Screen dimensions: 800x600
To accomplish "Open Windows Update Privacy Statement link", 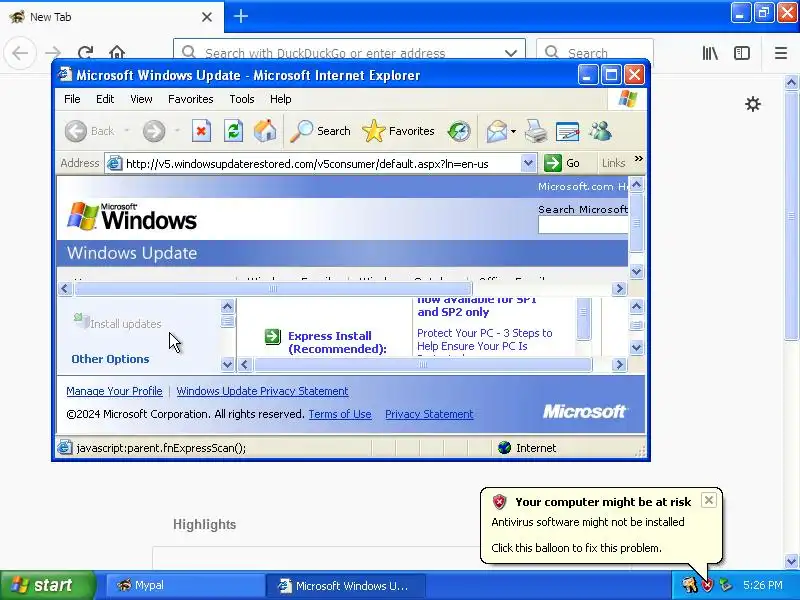I will coord(262,391).
